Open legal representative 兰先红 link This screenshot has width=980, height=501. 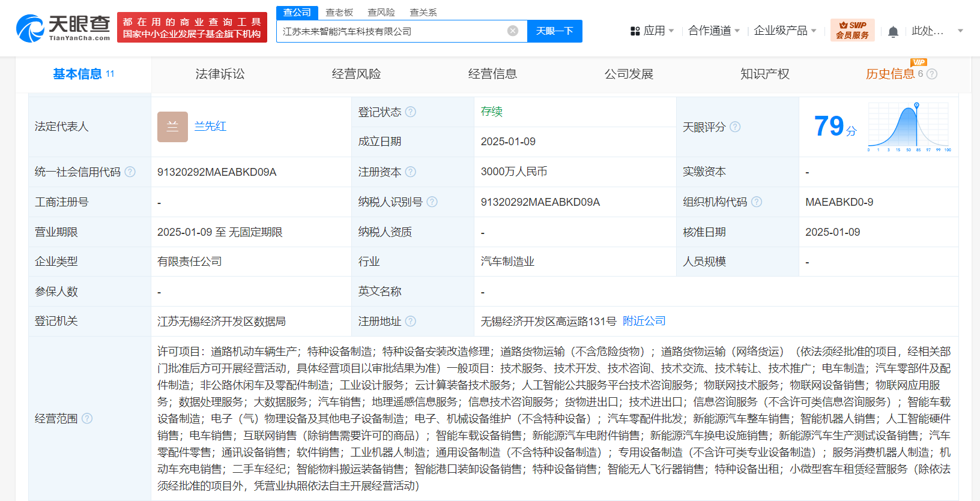(x=210, y=127)
